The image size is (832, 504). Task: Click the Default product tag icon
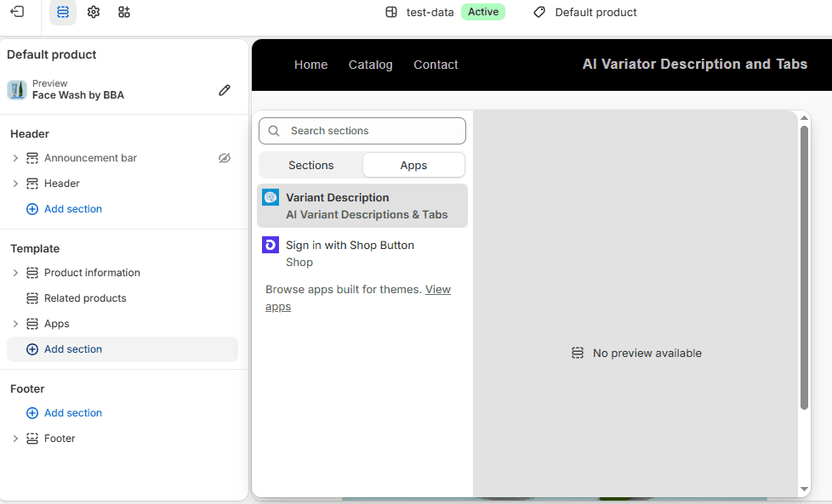pos(539,12)
